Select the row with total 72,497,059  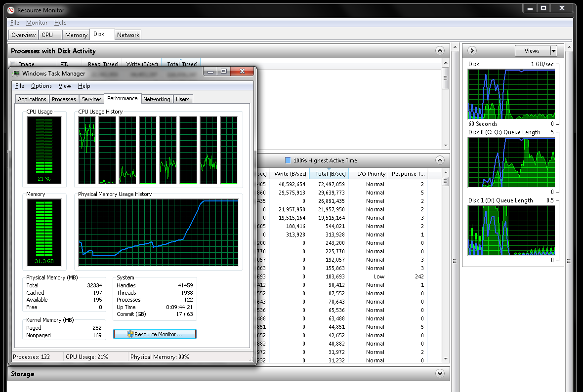click(x=342, y=184)
